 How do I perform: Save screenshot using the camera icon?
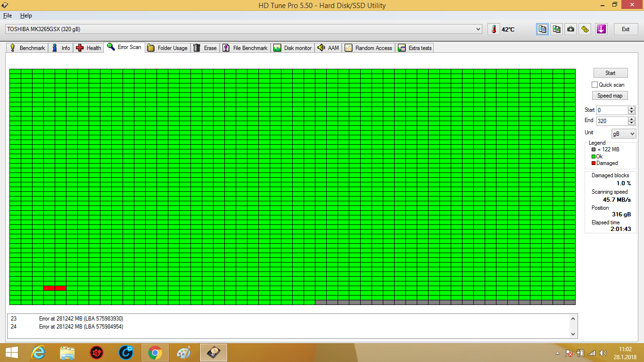(571, 29)
